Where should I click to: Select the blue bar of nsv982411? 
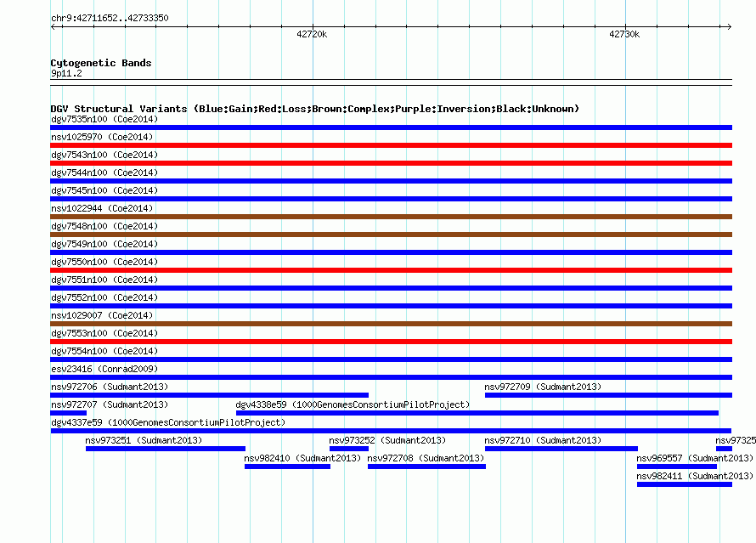click(685, 484)
